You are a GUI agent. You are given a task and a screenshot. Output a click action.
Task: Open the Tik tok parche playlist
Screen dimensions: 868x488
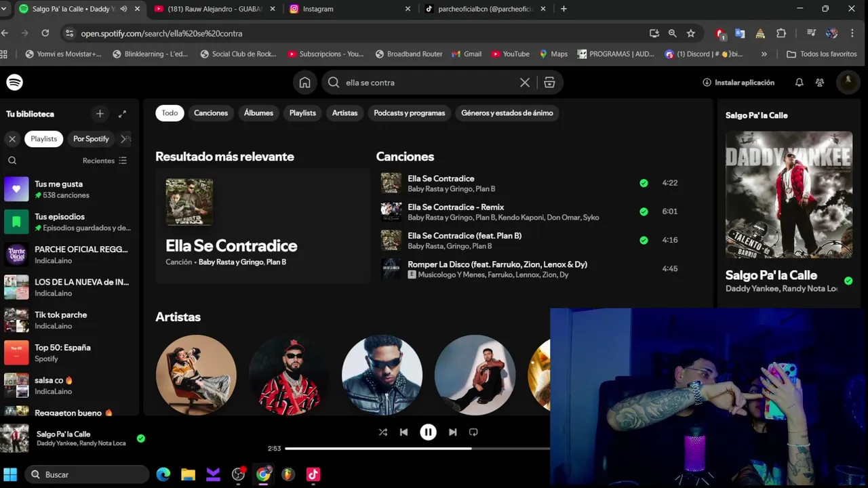coord(70,320)
